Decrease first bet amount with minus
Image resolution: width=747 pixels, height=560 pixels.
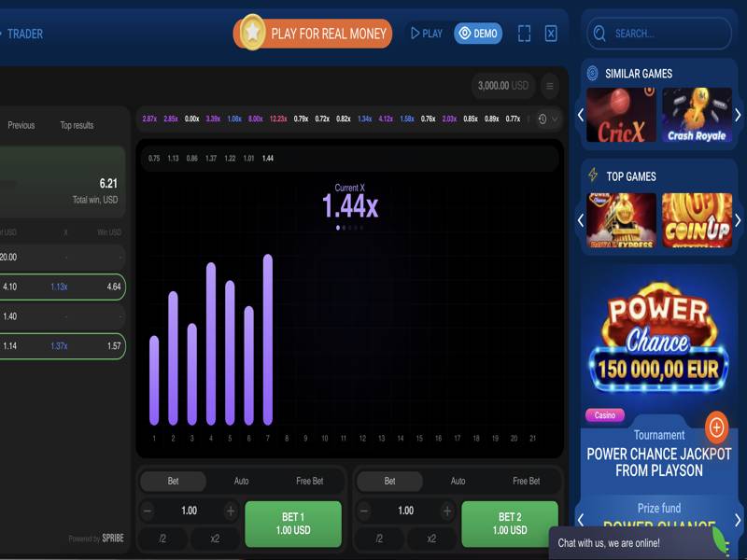pos(148,511)
